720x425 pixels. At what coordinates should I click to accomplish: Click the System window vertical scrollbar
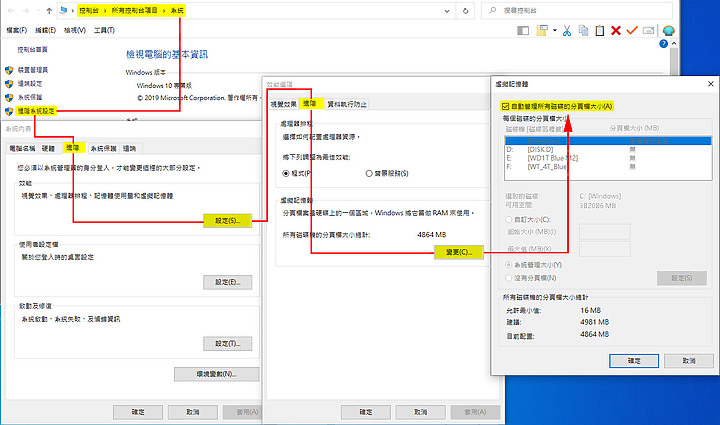point(674,60)
